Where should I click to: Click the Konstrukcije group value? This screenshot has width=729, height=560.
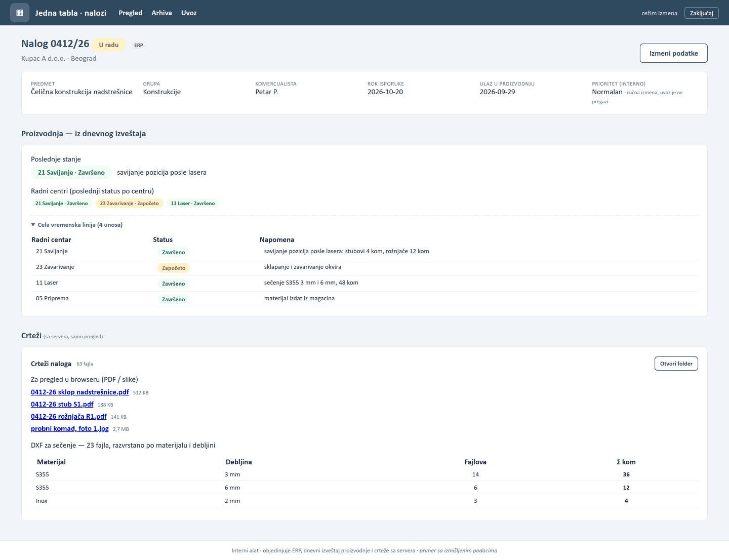162,92
